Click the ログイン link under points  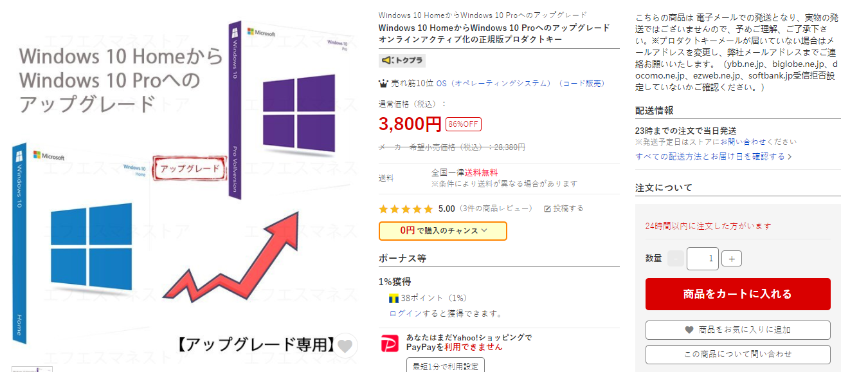[406, 313]
